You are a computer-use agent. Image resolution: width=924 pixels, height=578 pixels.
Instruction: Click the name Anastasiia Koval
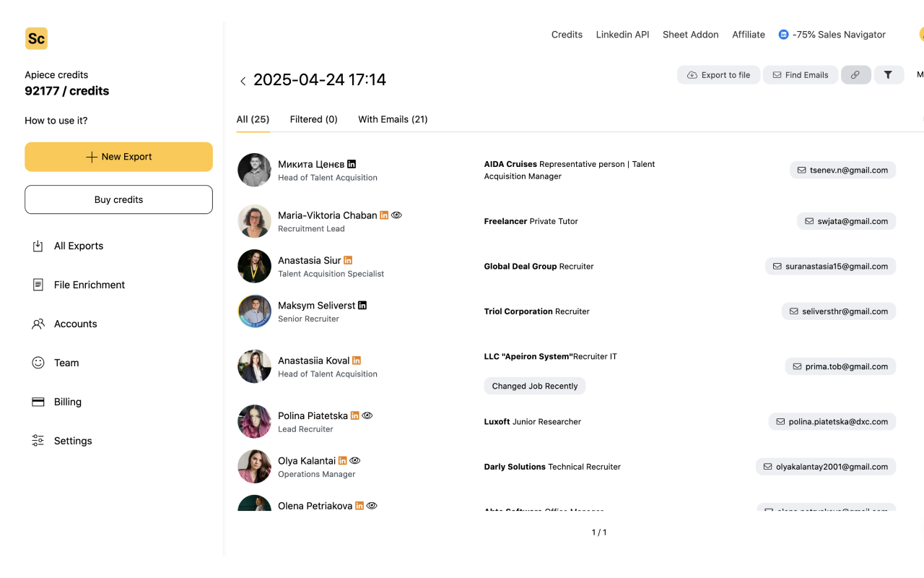[313, 361]
